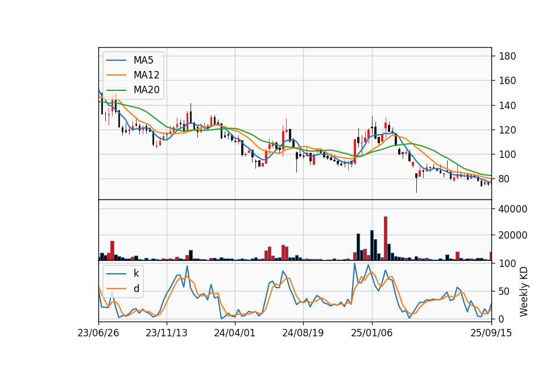
Task: Click the blue MA5 legend line swatch
Action: coord(116,60)
